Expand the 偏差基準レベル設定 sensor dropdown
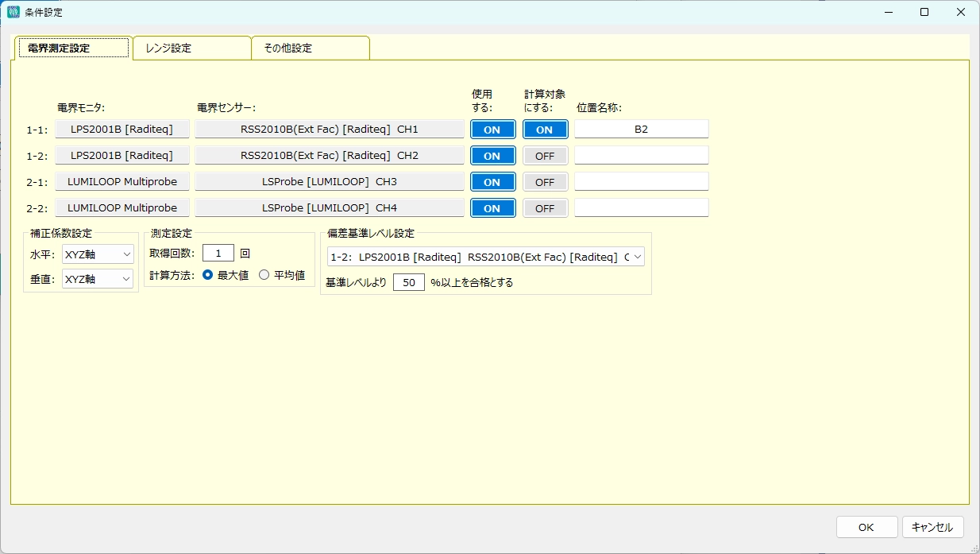Viewport: 980px width, 554px height. pos(485,257)
